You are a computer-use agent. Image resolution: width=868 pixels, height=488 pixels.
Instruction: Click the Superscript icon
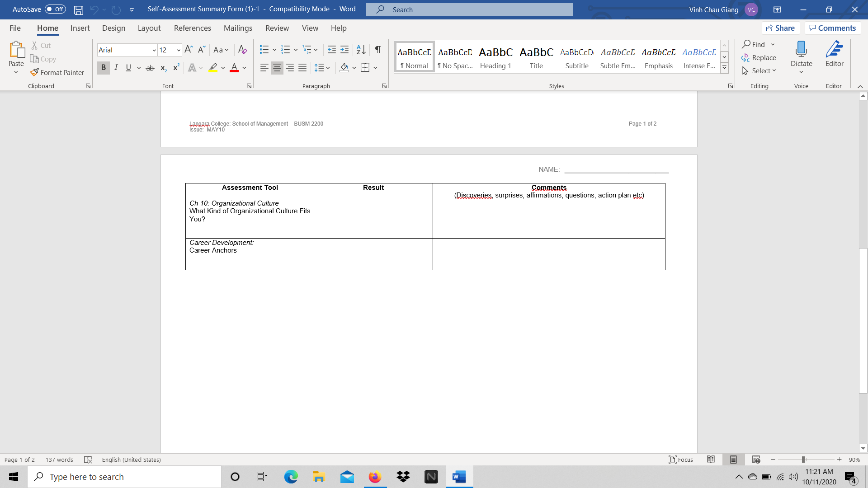click(176, 68)
